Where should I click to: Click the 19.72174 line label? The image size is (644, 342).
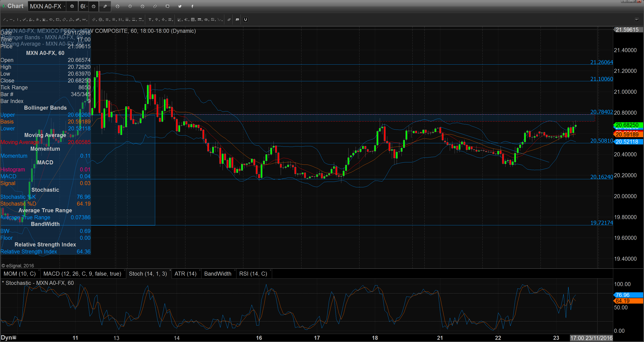point(602,223)
